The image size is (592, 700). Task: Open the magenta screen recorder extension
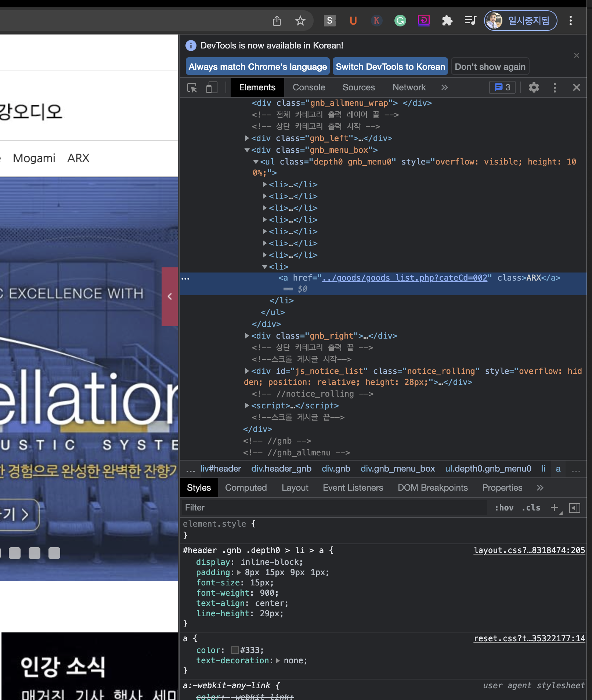tap(423, 21)
